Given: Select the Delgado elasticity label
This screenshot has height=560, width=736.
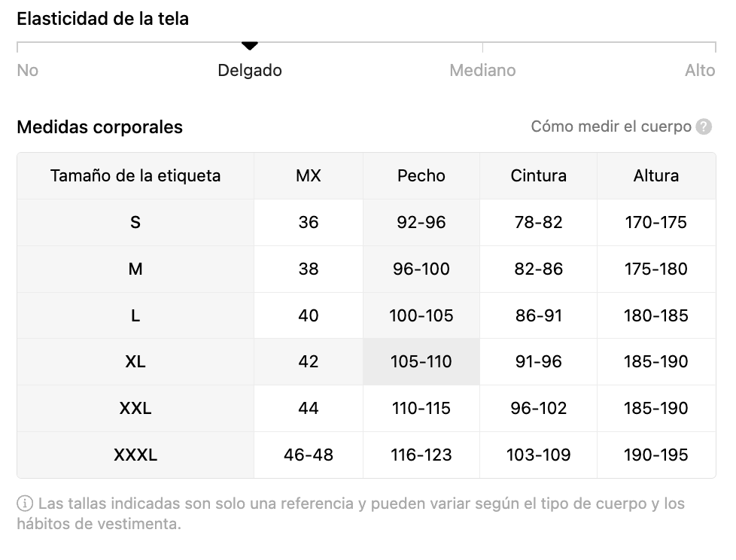Looking at the screenshot, I should coord(250,71).
